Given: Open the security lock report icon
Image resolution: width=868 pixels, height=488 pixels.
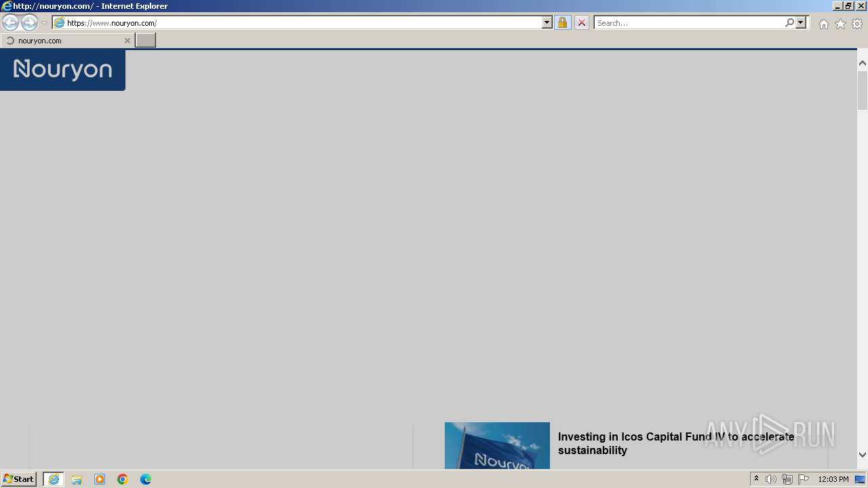Looking at the screenshot, I should (x=562, y=23).
